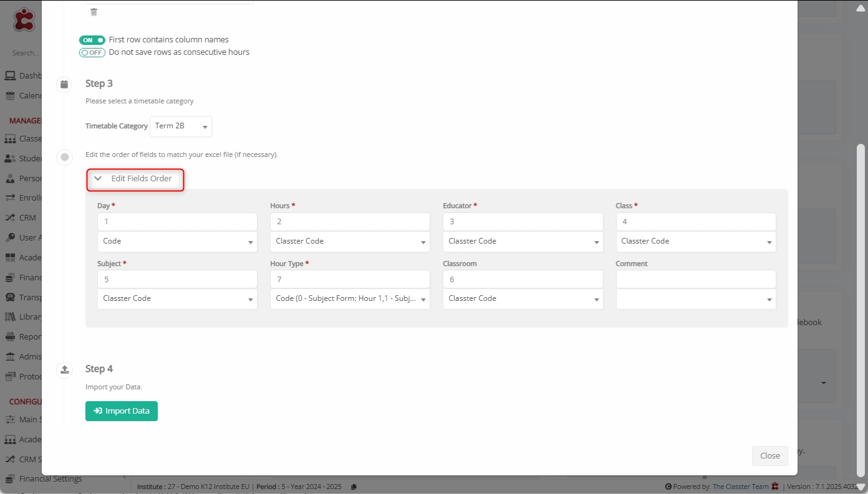The image size is (868, 494).
Task: Click the Import Data button
Action: pyautogui.click(x=122, y=411)
